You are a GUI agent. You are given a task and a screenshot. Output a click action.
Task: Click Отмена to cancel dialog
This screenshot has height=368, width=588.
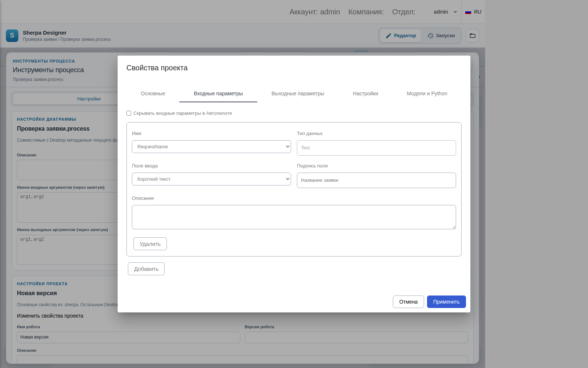point(408,302)
